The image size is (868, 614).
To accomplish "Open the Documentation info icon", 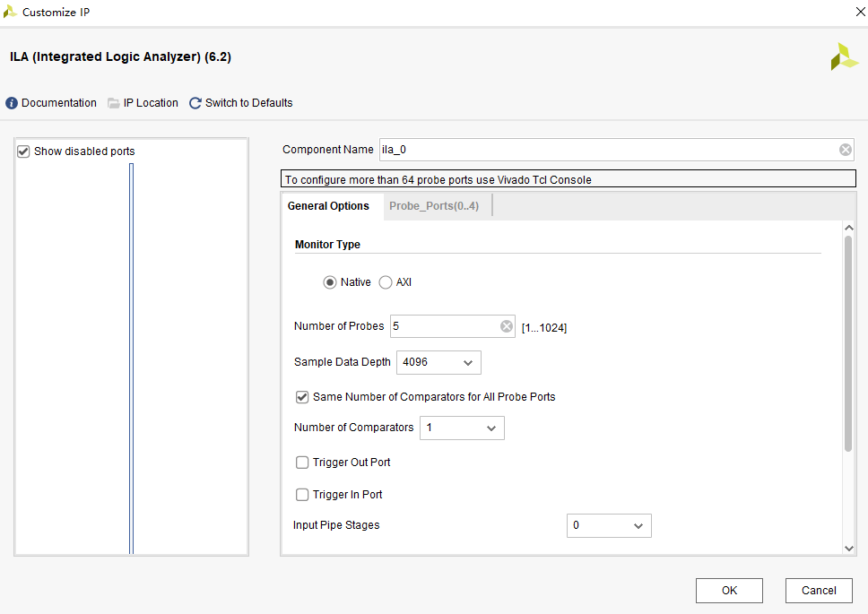I will coord(11,103).
